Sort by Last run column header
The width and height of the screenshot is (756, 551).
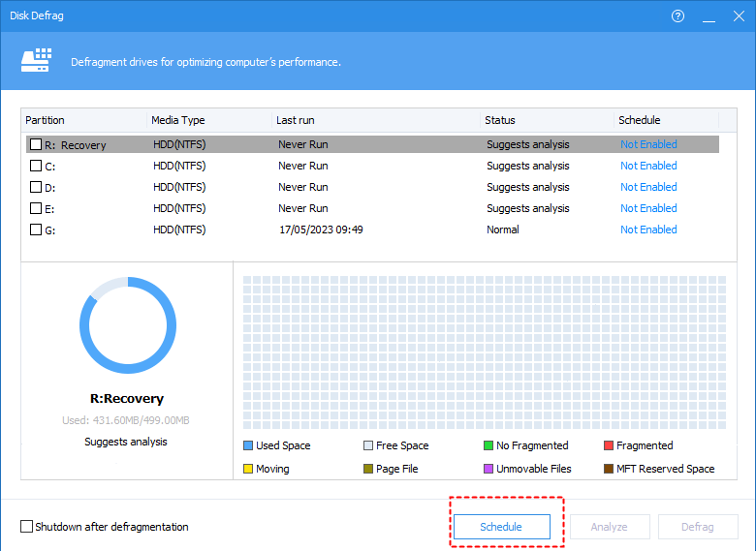coord(376,120)
